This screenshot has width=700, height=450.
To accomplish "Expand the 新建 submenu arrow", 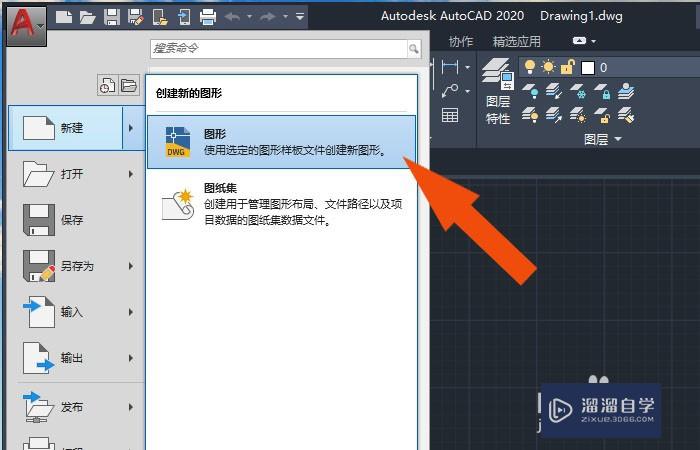I will [133, 128].
